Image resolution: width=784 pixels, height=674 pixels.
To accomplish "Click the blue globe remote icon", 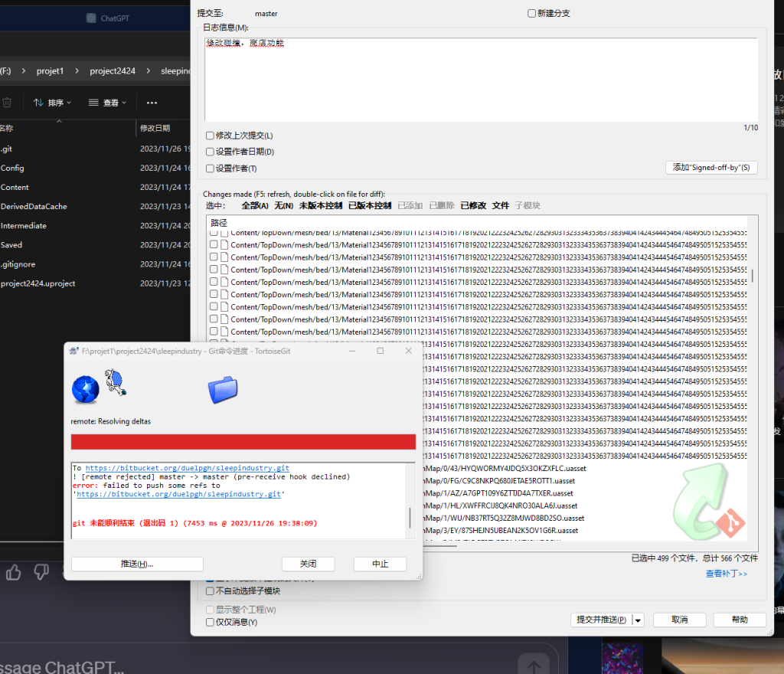I will pyautogui.click(x=85, y=390).
